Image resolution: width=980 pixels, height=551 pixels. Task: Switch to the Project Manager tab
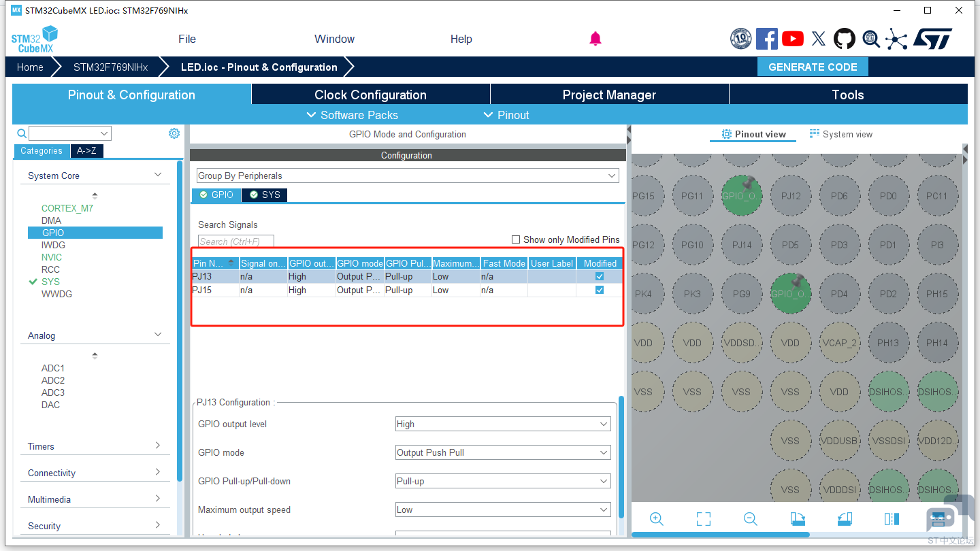[609, 95]
